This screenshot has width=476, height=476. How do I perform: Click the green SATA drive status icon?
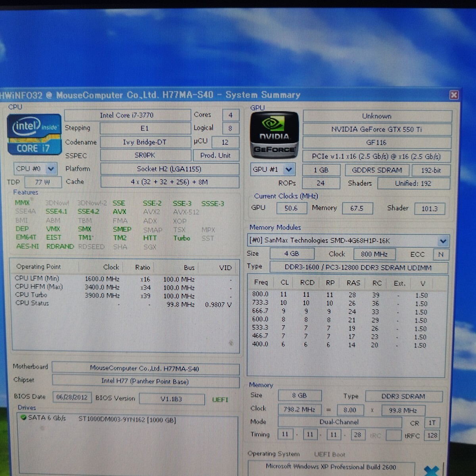coord(23,418)
